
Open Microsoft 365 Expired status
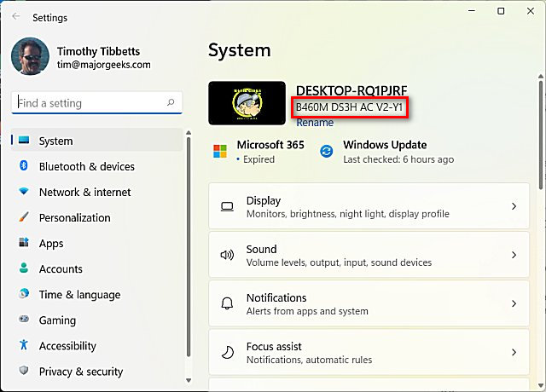click(258, 152)
